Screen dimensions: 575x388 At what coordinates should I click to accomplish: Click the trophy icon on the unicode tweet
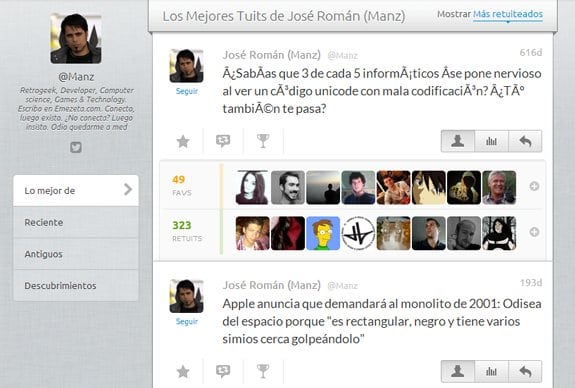tap(263, 141)
